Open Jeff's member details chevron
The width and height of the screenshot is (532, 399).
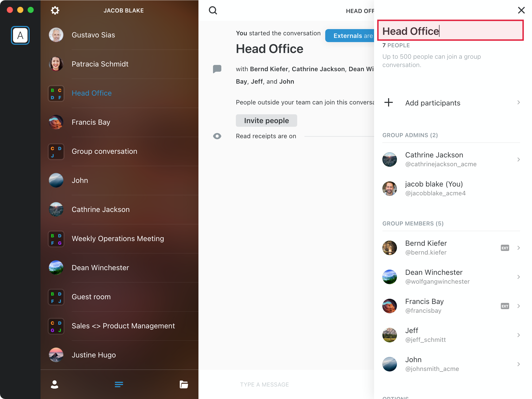point(518,335)
